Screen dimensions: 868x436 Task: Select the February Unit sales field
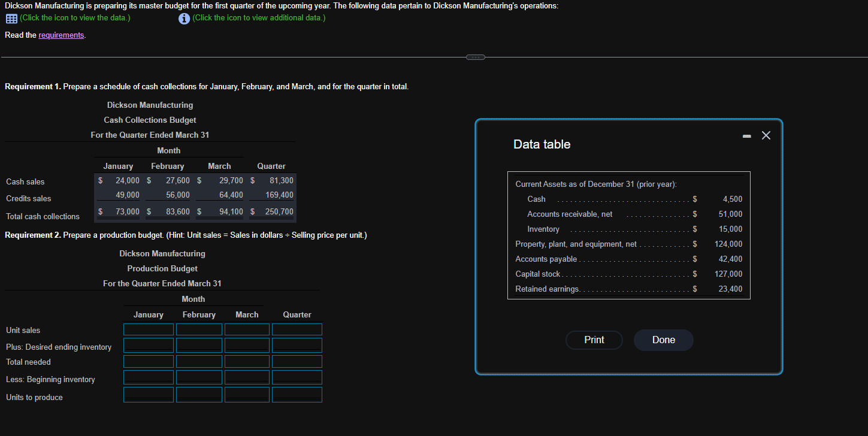click(199, 329)
